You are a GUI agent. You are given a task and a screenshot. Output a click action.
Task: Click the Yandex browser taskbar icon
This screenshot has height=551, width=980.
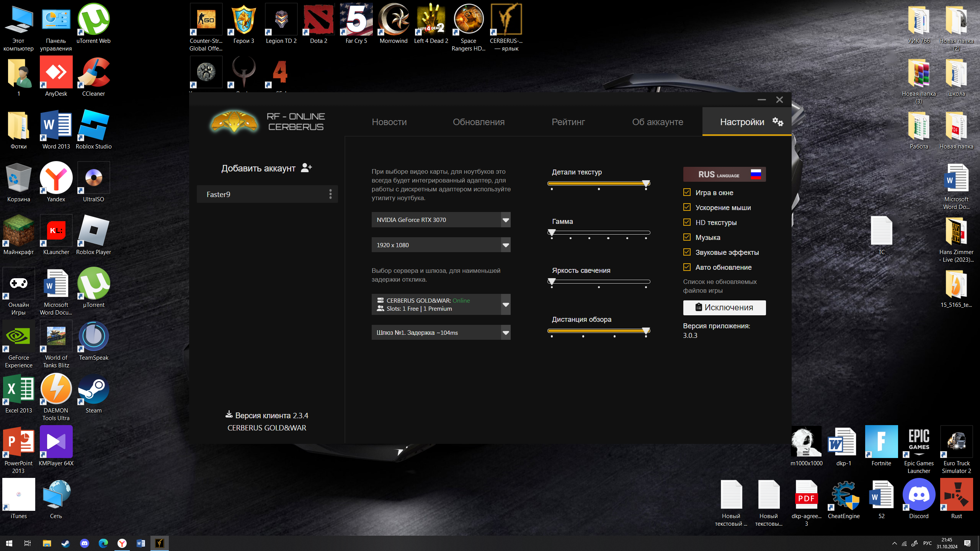pyautogui.click(x=122, y=543)
